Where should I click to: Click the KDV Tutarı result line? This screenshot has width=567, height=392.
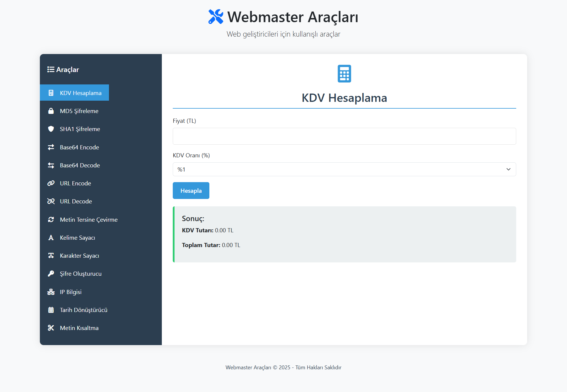[x=208, y=230]
